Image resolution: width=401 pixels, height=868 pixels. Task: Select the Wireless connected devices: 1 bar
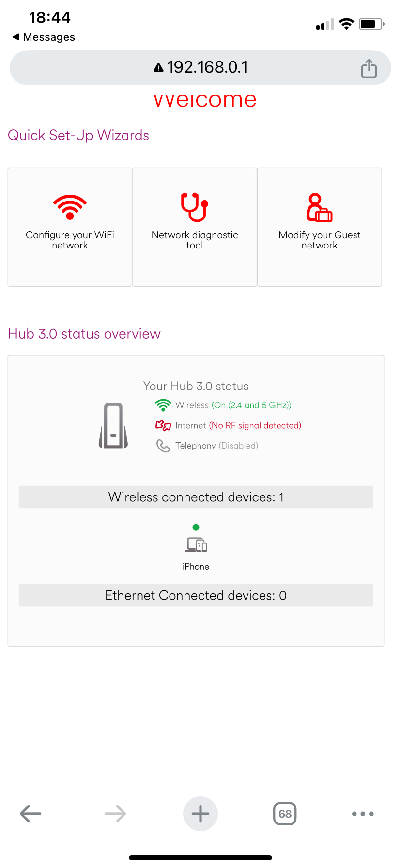tap(196, 496)
